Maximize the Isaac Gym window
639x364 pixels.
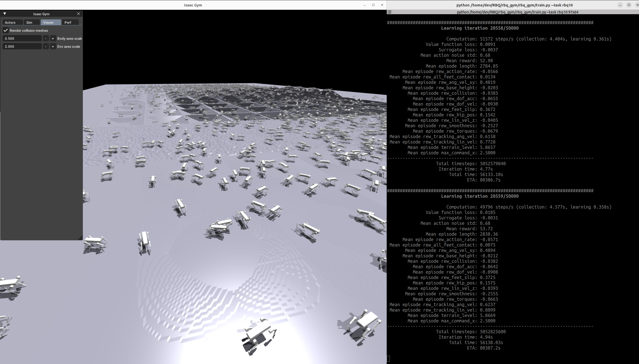point(373,5)
